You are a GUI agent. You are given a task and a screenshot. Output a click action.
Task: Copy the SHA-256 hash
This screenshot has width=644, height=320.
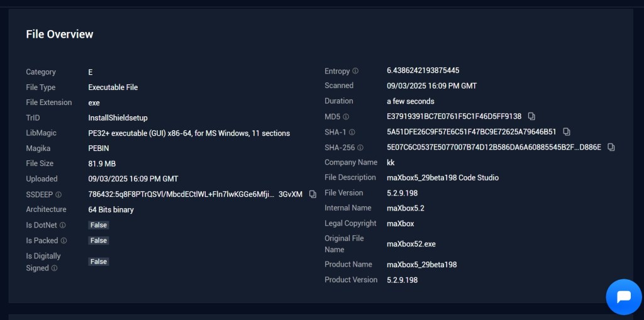point(611,147)
